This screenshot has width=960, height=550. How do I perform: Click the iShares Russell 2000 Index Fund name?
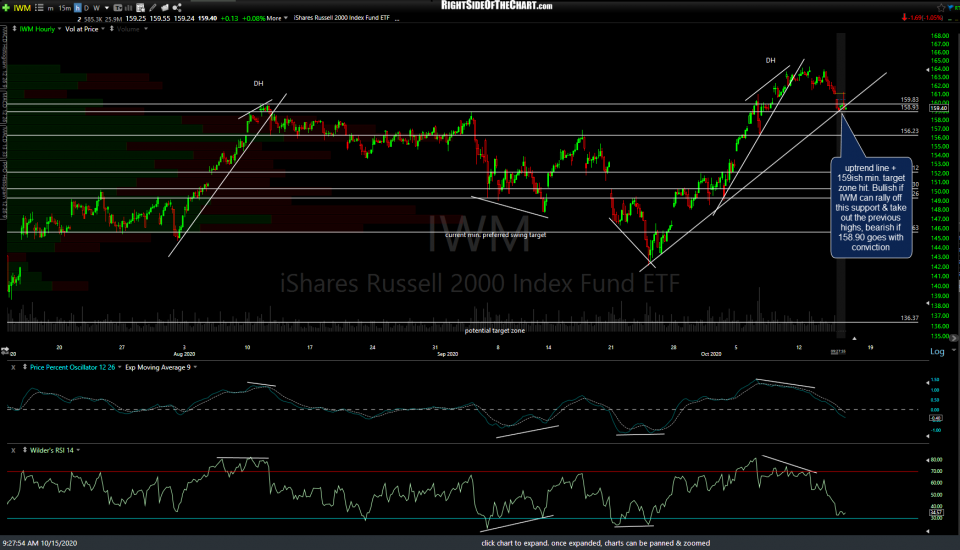click(x=341, y=18)
